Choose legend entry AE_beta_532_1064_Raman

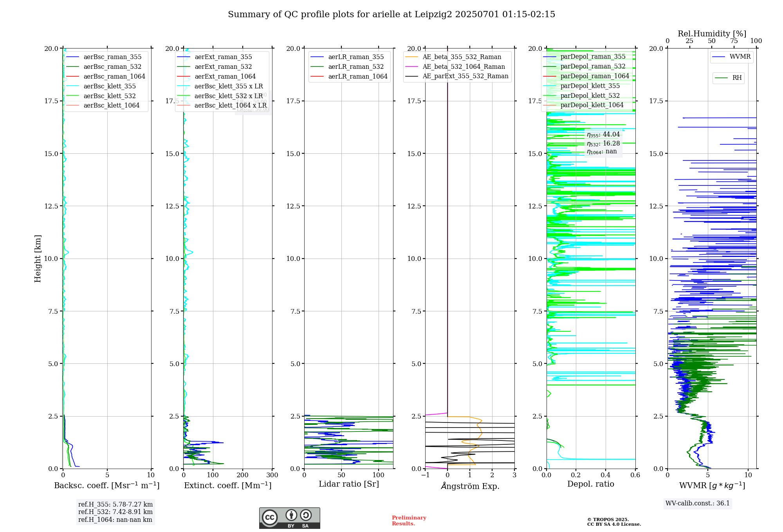(x=455, y=67)
